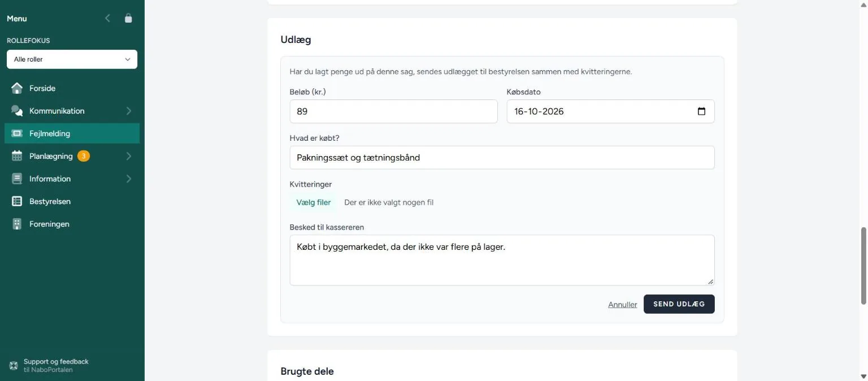Expand the Information submenu chevron
868x381 pixels.
tap(129, 179)
